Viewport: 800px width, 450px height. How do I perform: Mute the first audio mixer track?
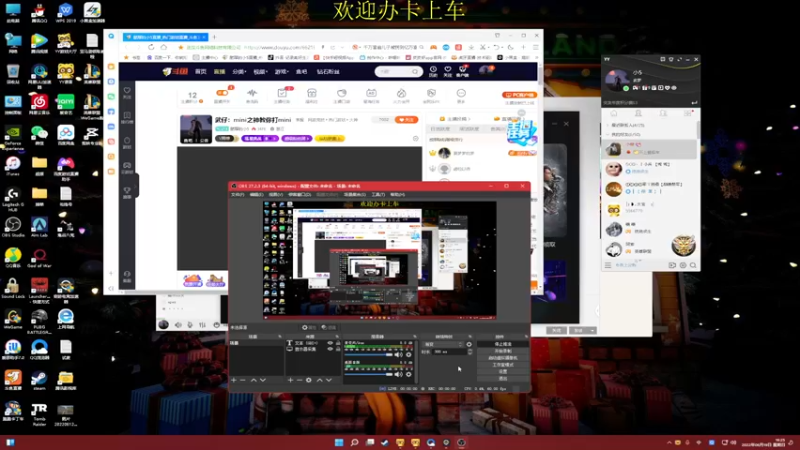click(x=398, y=355)
